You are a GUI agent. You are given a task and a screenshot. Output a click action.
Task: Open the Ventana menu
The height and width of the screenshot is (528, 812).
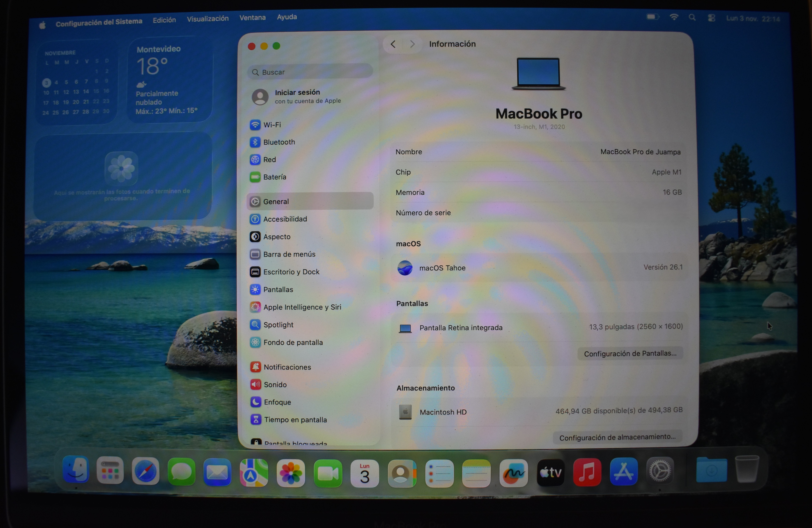(252, 18)
